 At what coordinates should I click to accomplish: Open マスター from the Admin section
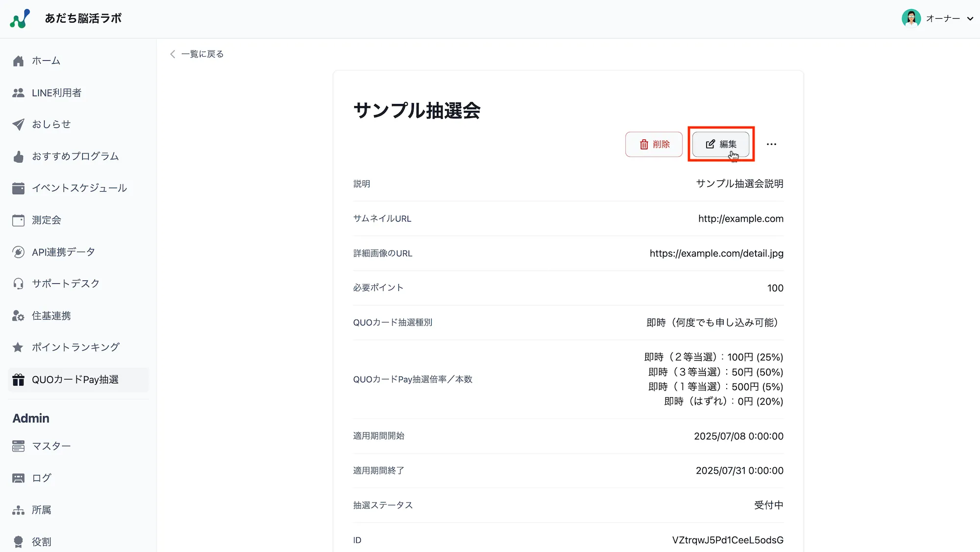(x=18, y=446)
